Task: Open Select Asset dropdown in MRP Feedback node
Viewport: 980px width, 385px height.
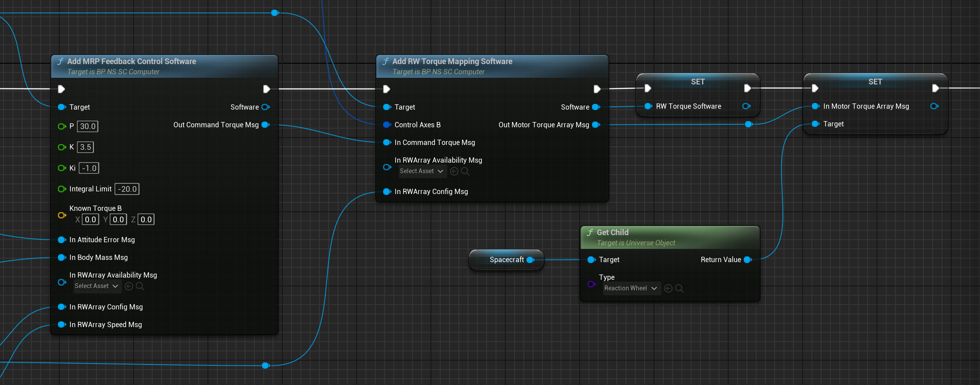Action: (96, 286)
